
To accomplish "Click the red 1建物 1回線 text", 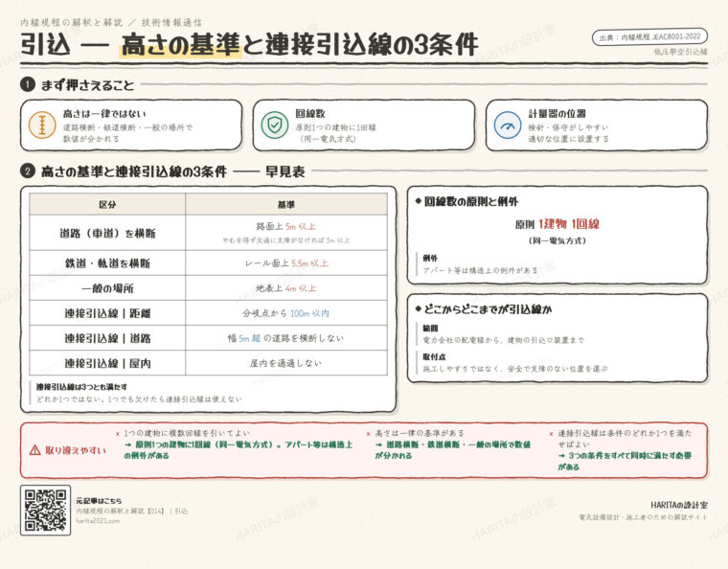I will tap(569, 224).
